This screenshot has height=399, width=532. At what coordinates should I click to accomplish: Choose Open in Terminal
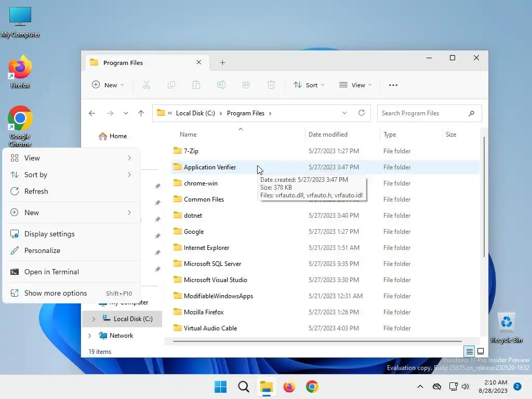click(x=72, y=272)
